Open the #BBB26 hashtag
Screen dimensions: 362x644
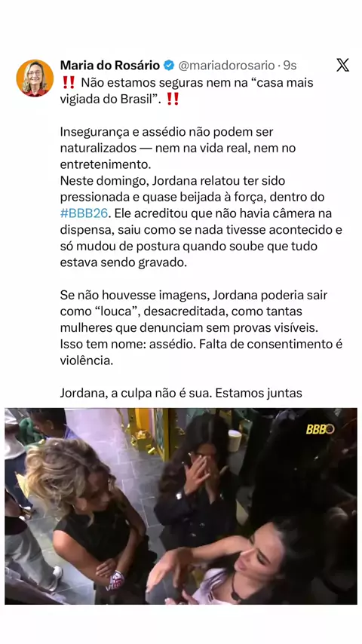84,213
